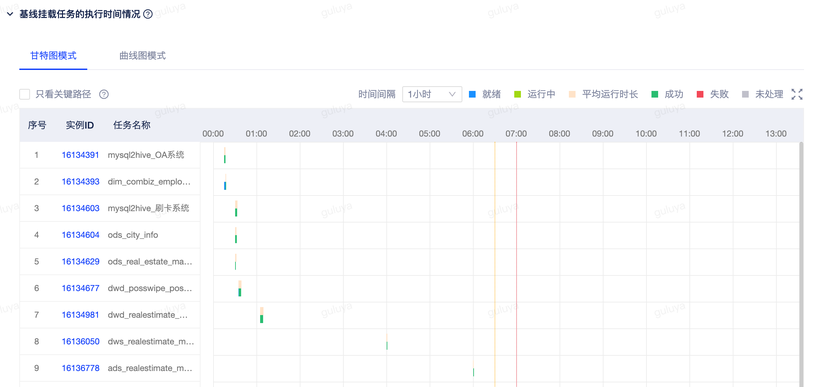Click the Gantt bar for dwd_realestimate_ row 7
816x387 pixels.
262,318
